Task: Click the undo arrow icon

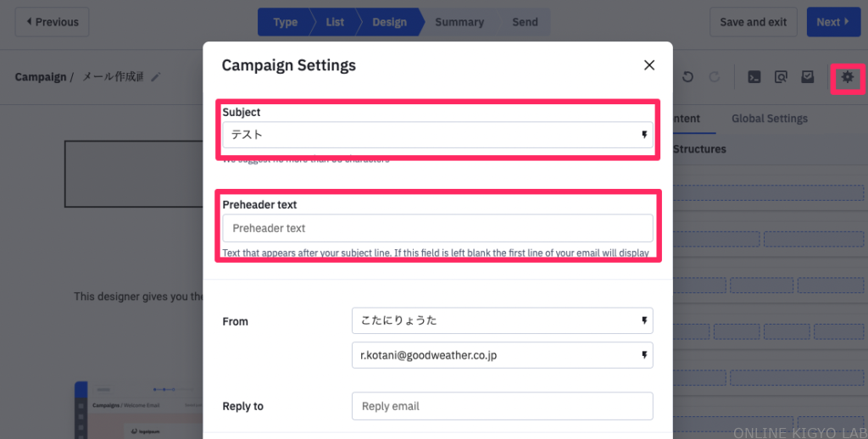Action: [x=687, y=77]
